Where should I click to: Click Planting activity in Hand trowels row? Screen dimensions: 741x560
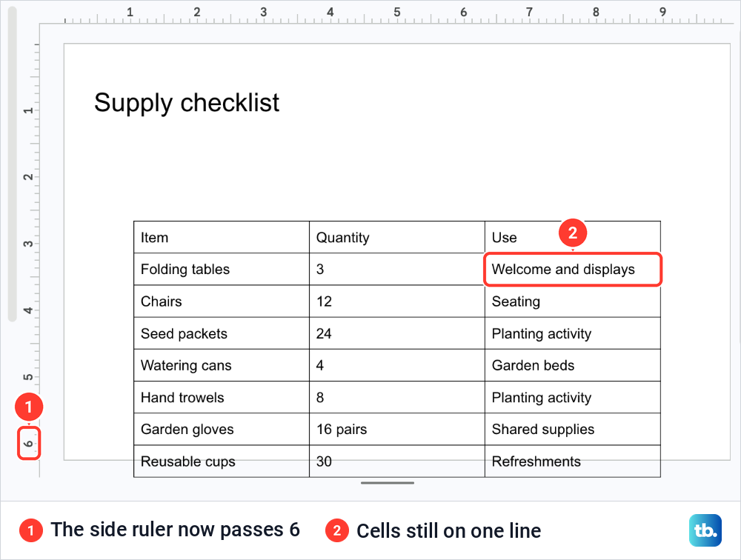pyautogui.click(x=573, y=398)
